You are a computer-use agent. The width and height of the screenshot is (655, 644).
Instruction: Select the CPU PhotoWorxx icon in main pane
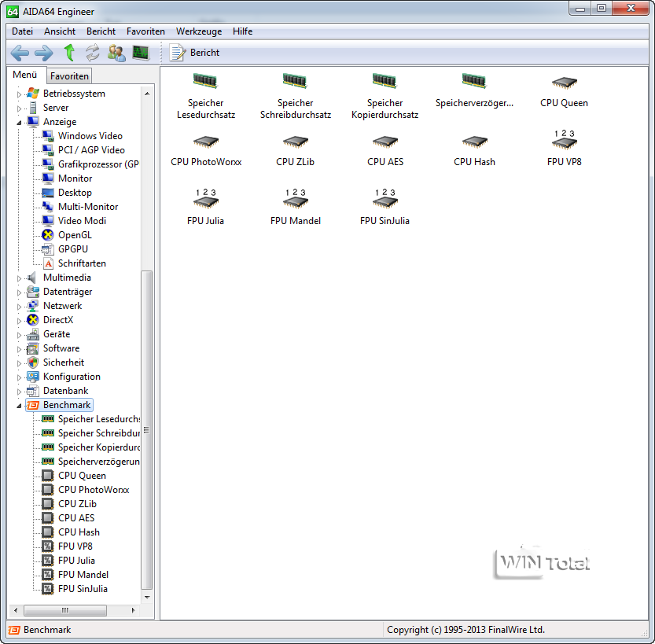pyautogui.click(x=205, y=149)
